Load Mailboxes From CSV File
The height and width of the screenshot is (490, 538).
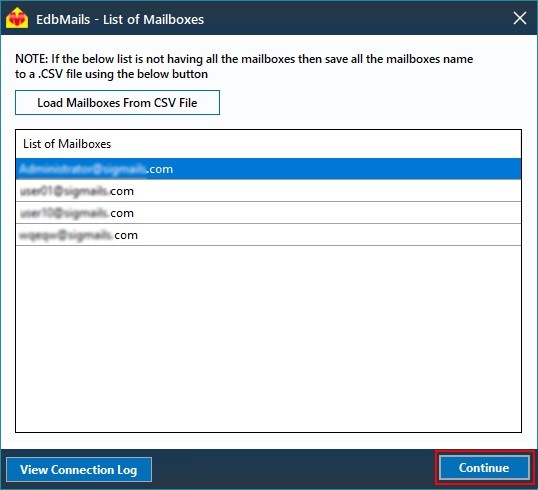[117, 103]
